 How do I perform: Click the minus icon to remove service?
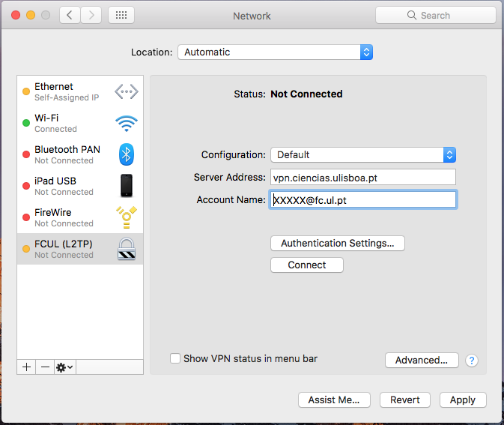pyautogui.click(x=45, y=367)
